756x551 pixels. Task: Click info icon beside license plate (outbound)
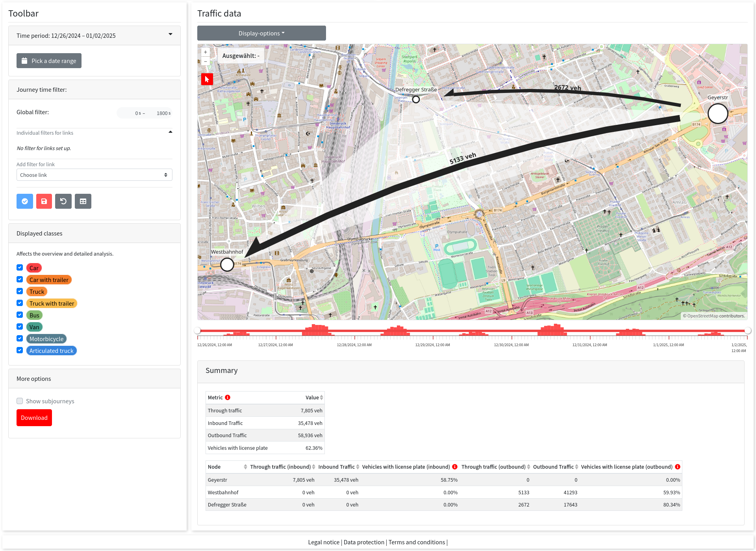(x=678, y=467)
